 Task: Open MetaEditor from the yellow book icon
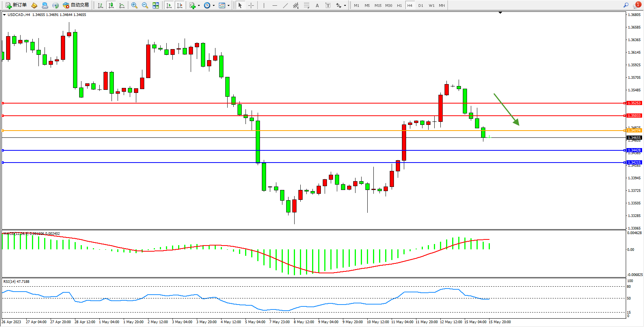pyautogui.click(x=34, y=5)
